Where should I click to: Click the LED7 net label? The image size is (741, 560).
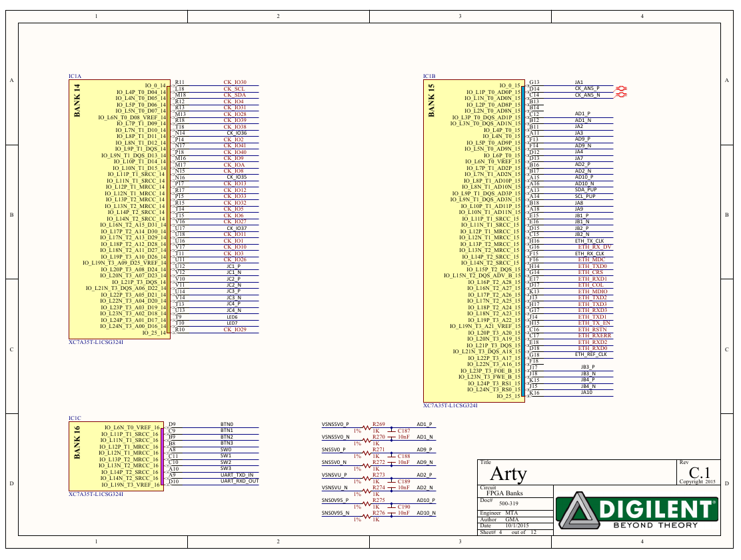coord(232,323)
